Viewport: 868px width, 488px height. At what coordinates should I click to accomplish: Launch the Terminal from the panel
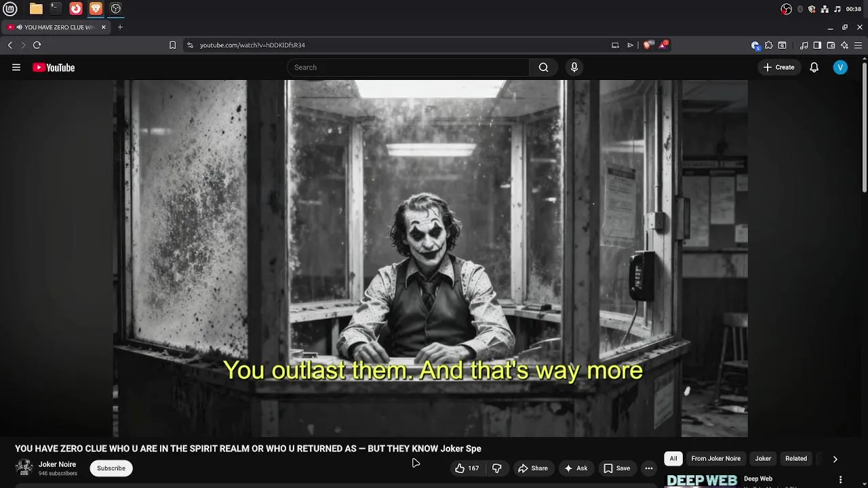coord(56,9)
